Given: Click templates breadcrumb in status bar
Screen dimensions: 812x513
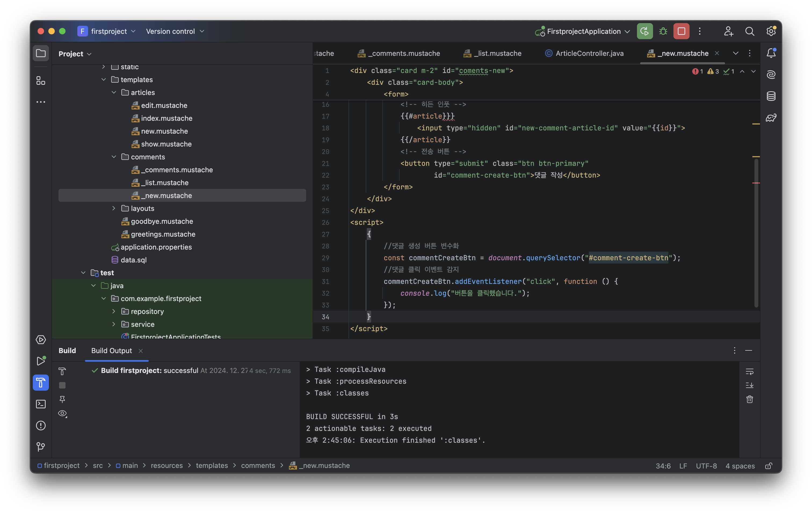Looking at the screenshot, I should (212, 466).
